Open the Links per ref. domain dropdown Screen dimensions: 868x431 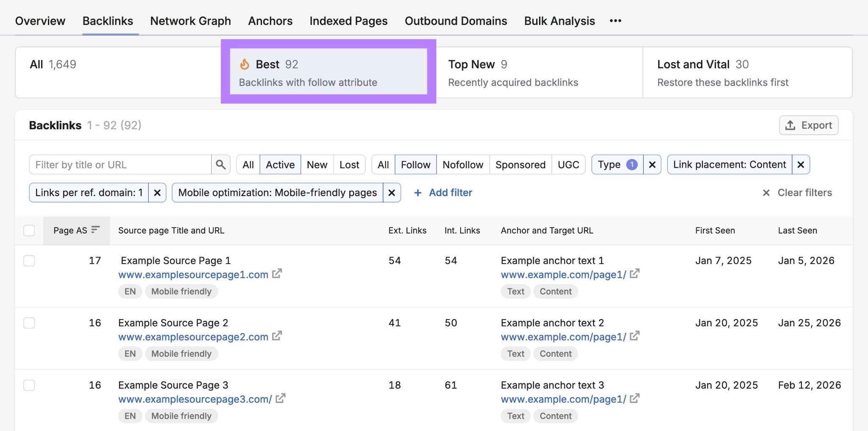click(x=89, y=193)
